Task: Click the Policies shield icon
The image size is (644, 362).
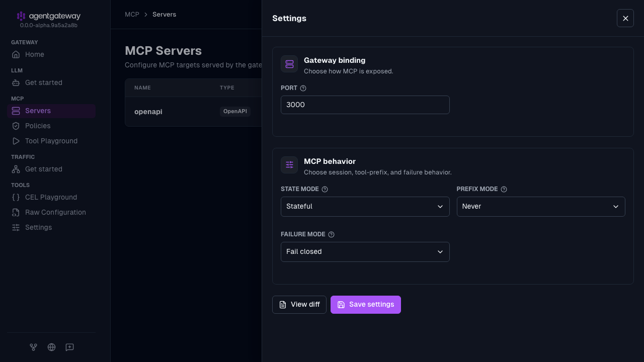Action: (16, 126)
